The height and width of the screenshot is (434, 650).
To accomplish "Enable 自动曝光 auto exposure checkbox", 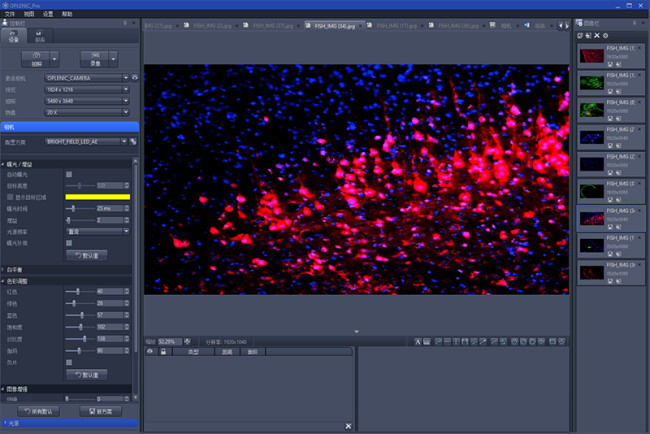I will tap(69, 174).
